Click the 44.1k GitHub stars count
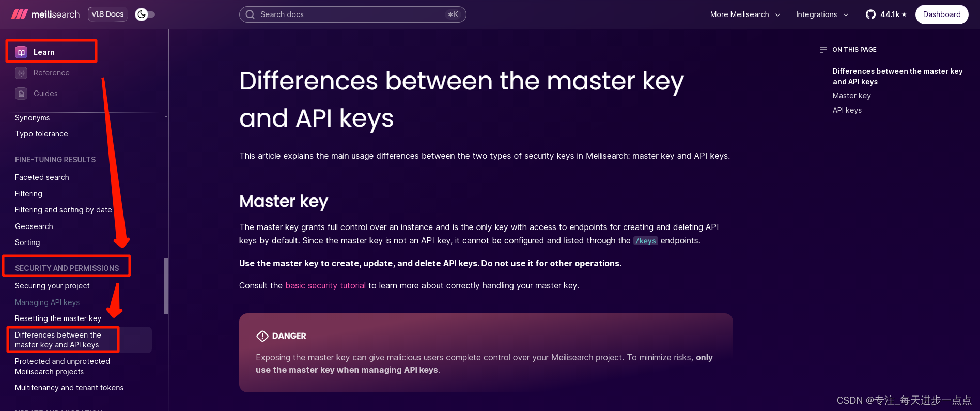980x411 pixels. click(x=893, y=14)
